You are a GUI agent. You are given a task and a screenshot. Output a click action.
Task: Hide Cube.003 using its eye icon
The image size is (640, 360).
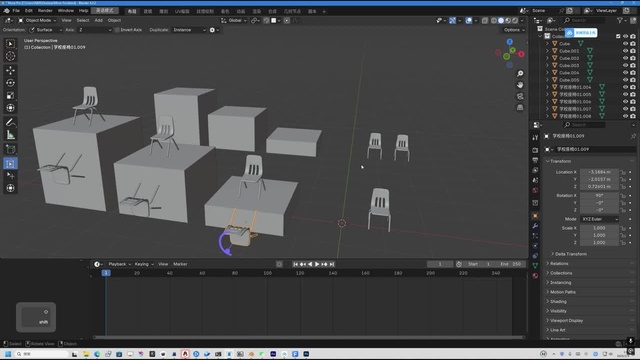(625, 65)
